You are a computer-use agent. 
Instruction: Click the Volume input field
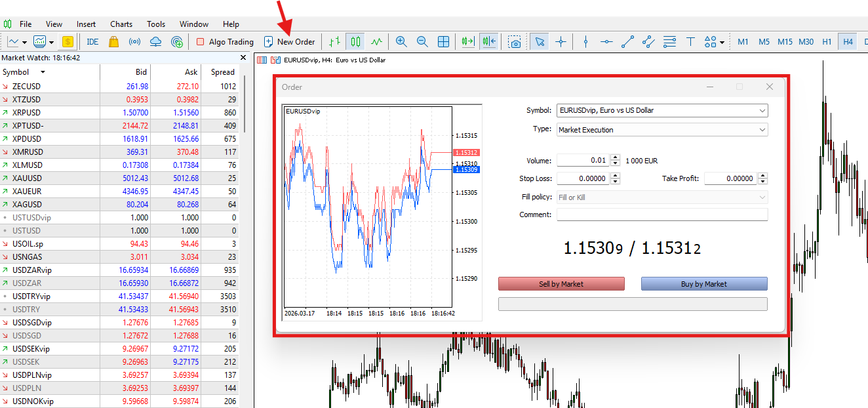pyautogui.click(x=583, y=160)
